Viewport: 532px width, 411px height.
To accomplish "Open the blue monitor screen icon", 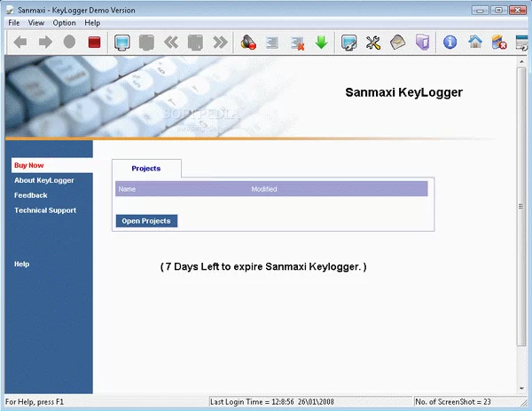I will [122, 43].
